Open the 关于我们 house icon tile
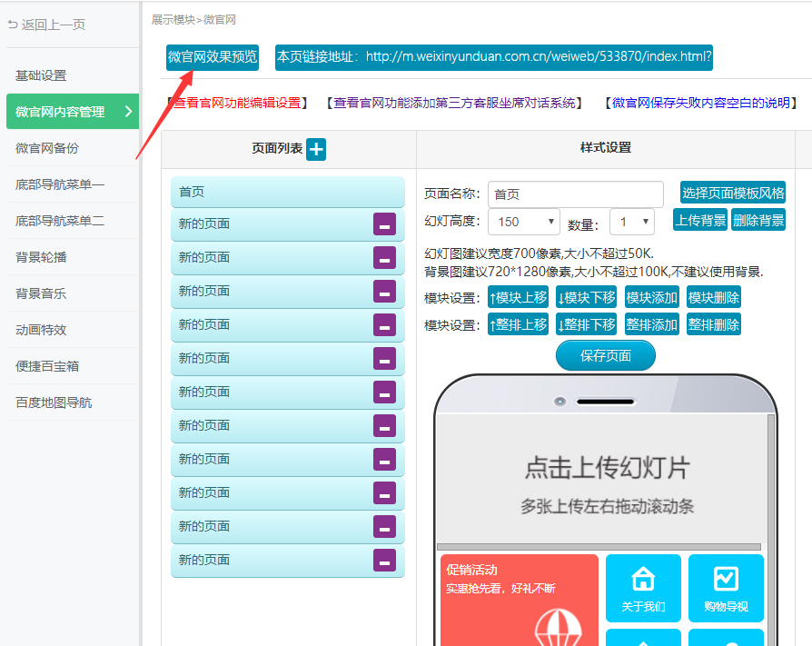 coord(643,587)
